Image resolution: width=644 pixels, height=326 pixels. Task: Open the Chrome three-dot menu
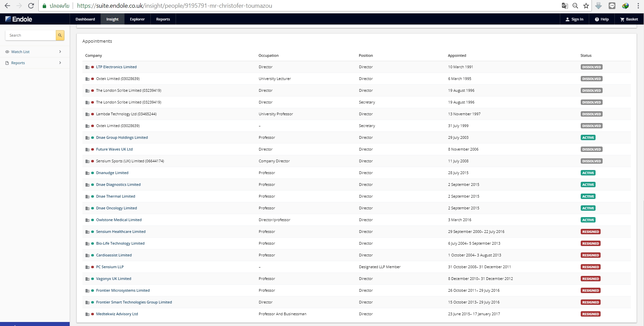tap(638, 6)
